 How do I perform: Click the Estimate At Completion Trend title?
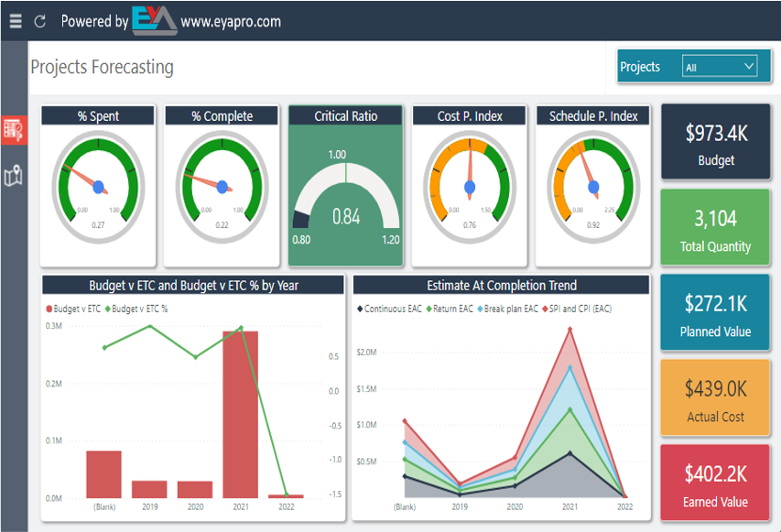(x=502, y=286)
